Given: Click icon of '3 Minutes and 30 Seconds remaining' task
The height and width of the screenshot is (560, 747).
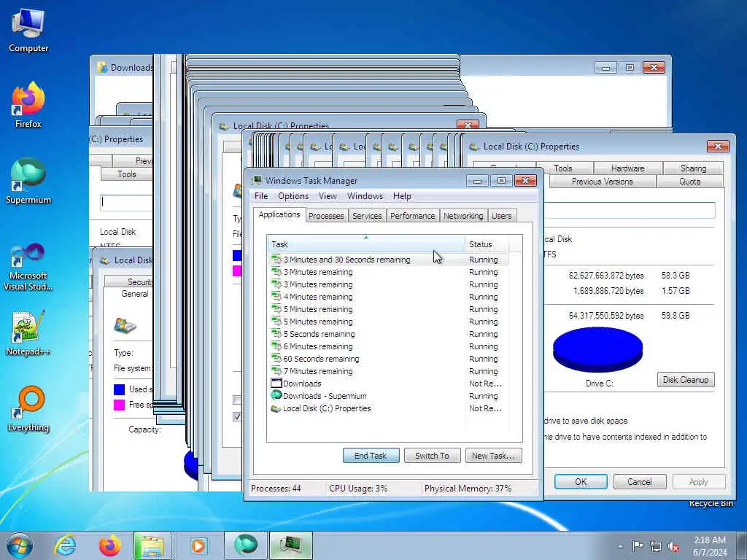Looking at the screenshot, I should tap(276, 260).
